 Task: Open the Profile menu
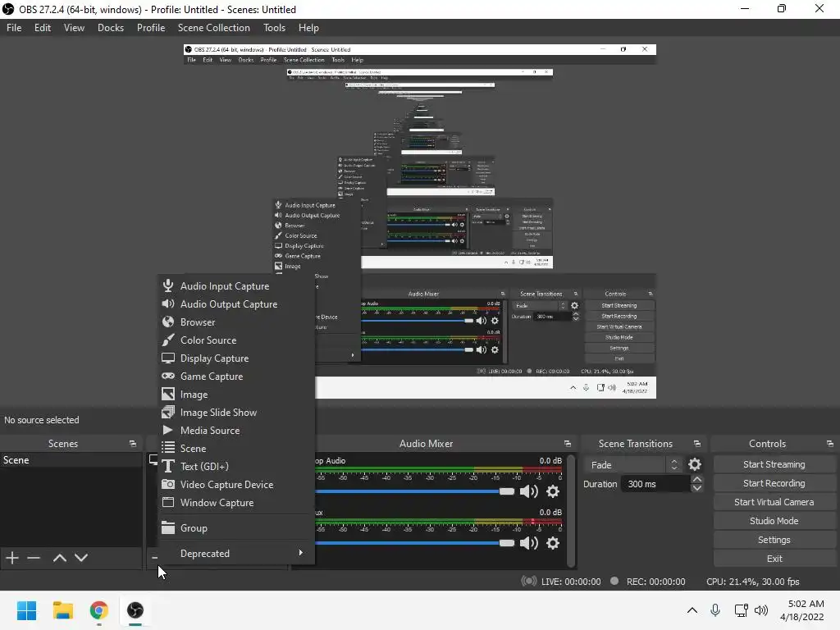151,28
